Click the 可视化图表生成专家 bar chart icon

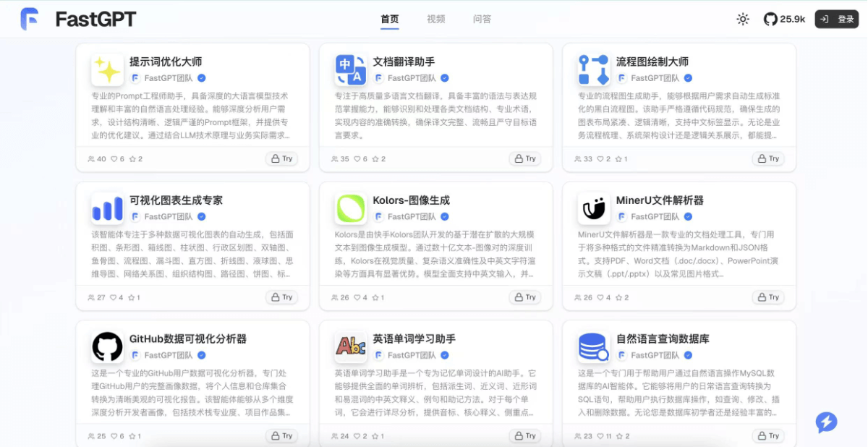point(107,208)
